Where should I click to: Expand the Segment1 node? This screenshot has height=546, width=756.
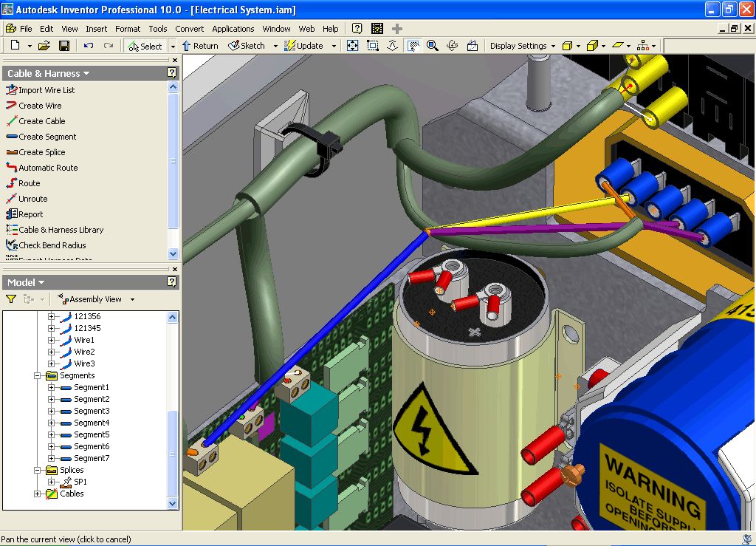click(51, 387)
